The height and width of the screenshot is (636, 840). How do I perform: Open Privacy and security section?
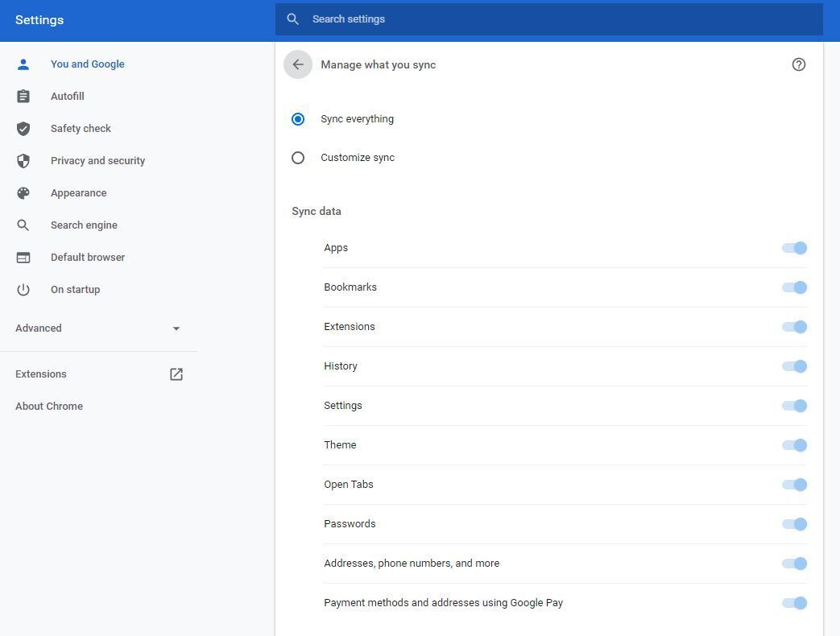click(x=98, y=160)
